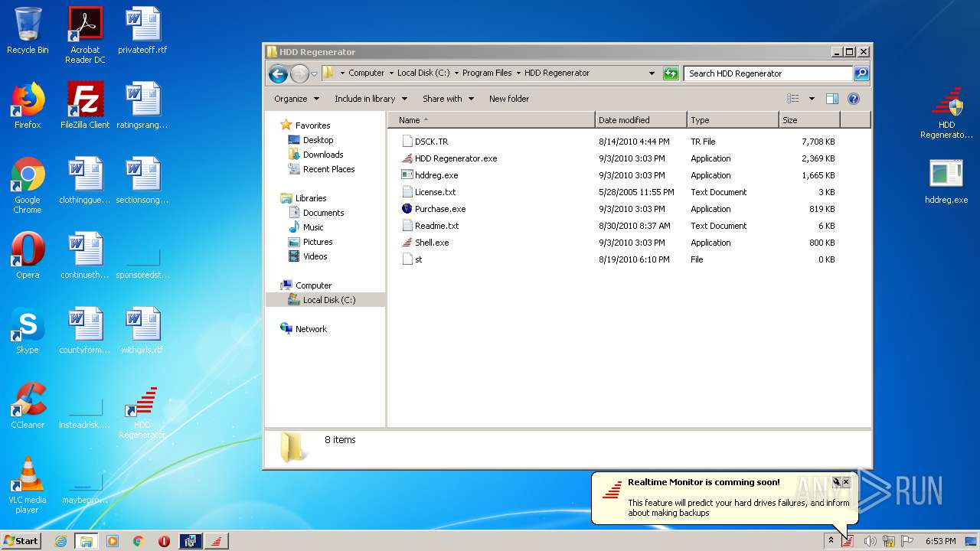This screenshot has height=551, width=980.
Task: Click Explorer Back navigation button
Action: point(278,73)
